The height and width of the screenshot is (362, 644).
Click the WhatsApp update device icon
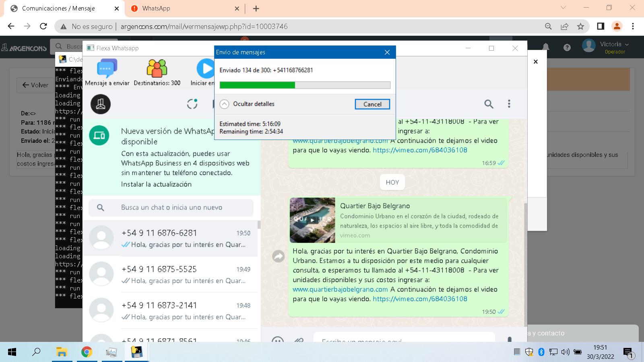pos(99,136)
